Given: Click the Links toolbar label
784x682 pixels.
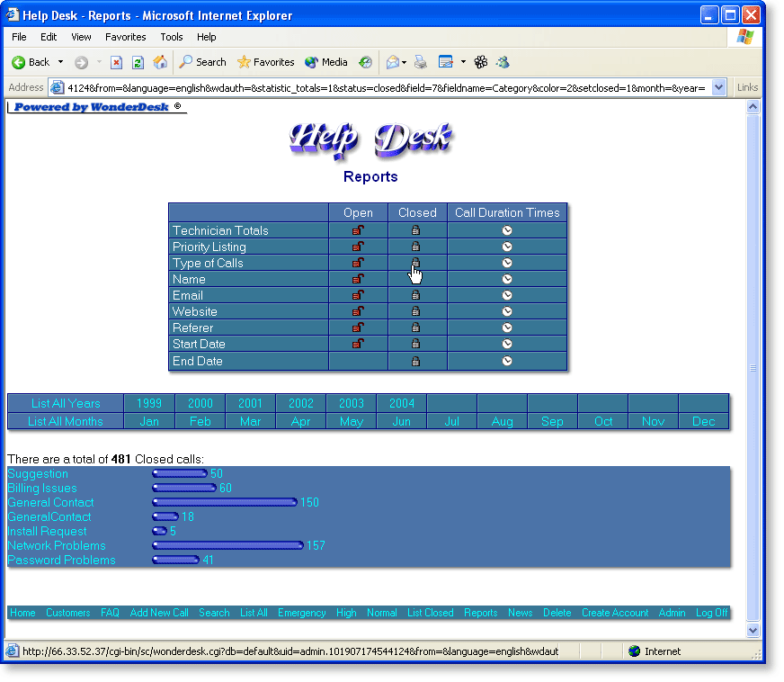Looking at the screenshot, I should (747, 87).
